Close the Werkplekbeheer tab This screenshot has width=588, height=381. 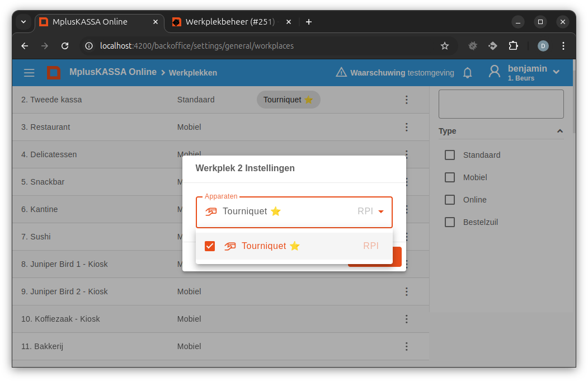pyautogui.click(x=289, y=22)
